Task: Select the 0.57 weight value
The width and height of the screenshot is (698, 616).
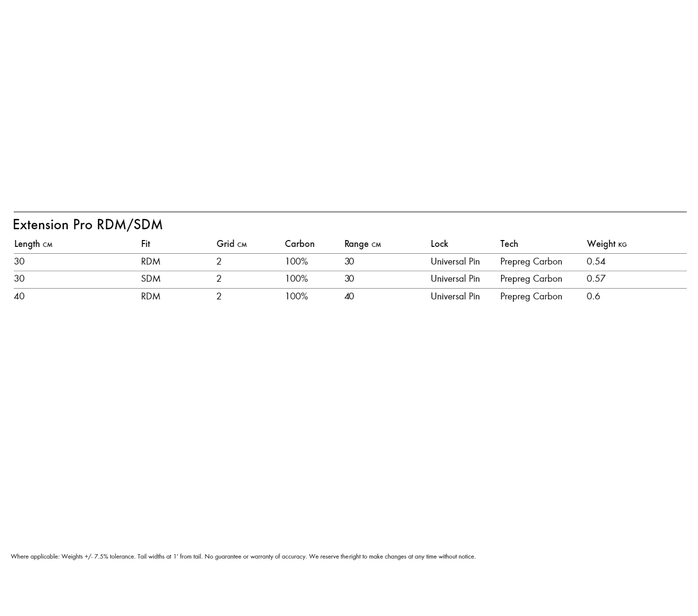Action: pyautogui.click(x=596, y=279)
